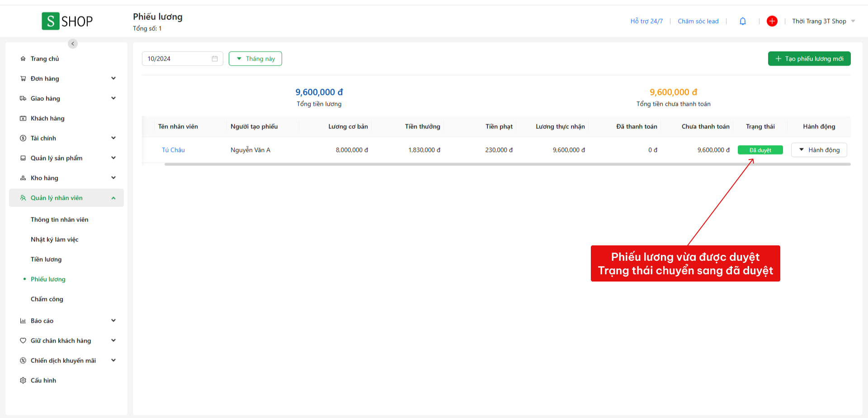Open Chấm công submenu item
This screenshot has width=868, height=418.
click(x=47, y=299)
